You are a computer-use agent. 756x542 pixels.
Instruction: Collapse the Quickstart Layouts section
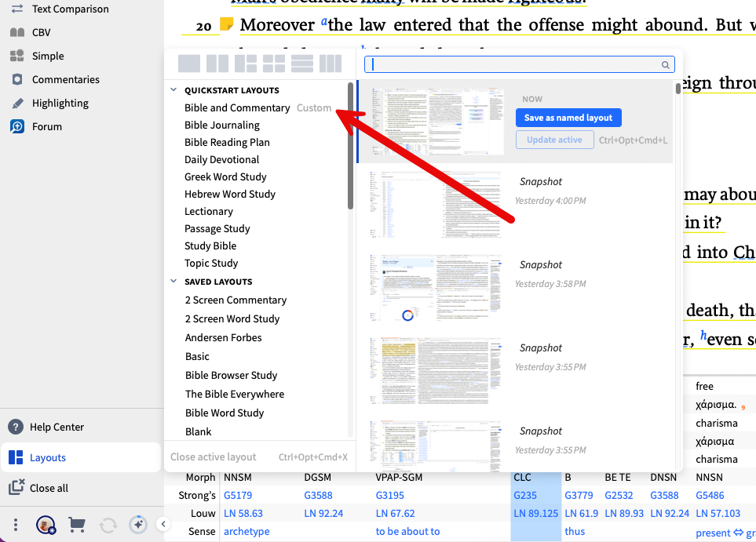coord(173,90)
